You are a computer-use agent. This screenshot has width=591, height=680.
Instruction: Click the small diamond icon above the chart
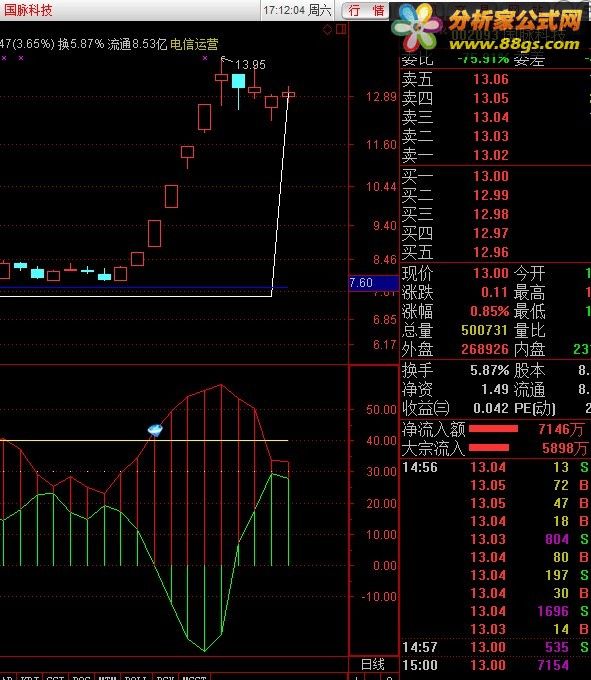click(x=327, y=29)
